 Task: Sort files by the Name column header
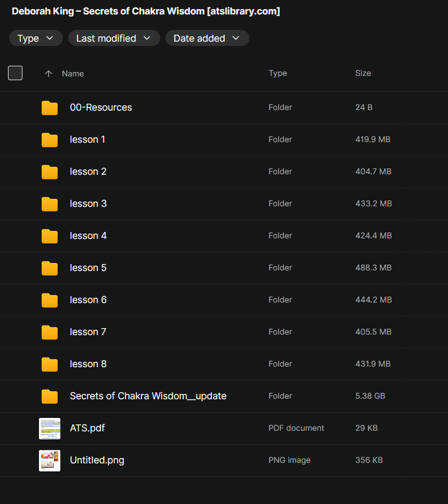(73, 74)
